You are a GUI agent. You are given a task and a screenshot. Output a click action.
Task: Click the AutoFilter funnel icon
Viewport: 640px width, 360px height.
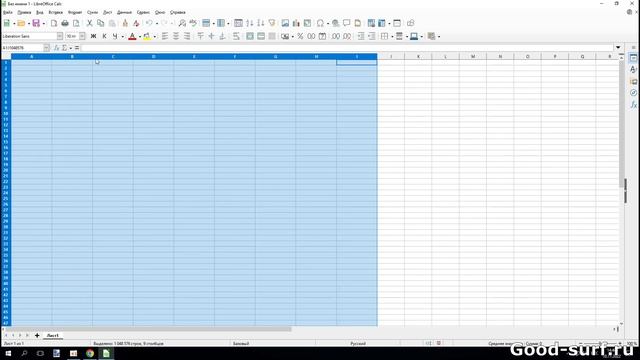click(x=272, y=23)
